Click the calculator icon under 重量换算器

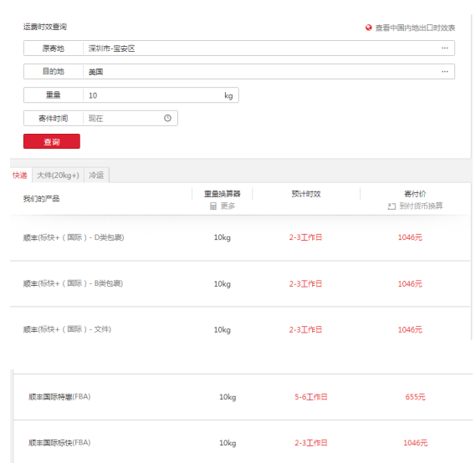213,206
